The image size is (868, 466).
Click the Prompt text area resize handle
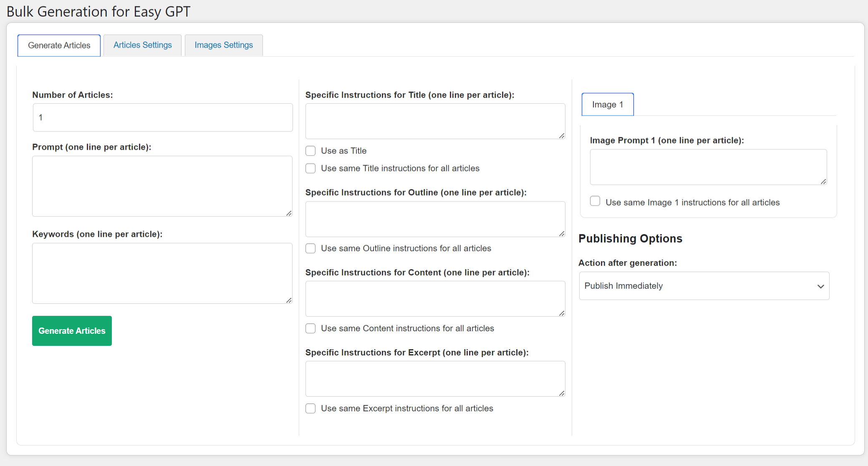[x=289, y=213]
